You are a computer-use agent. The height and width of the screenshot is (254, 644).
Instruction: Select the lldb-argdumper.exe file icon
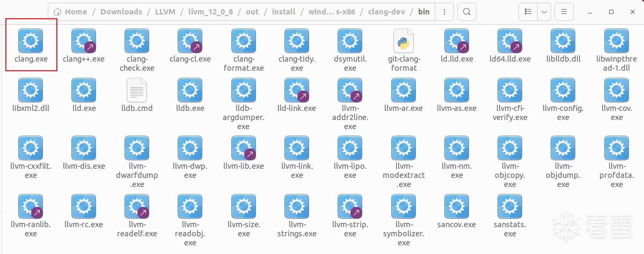pyautogui.click(x=244, y=90)
